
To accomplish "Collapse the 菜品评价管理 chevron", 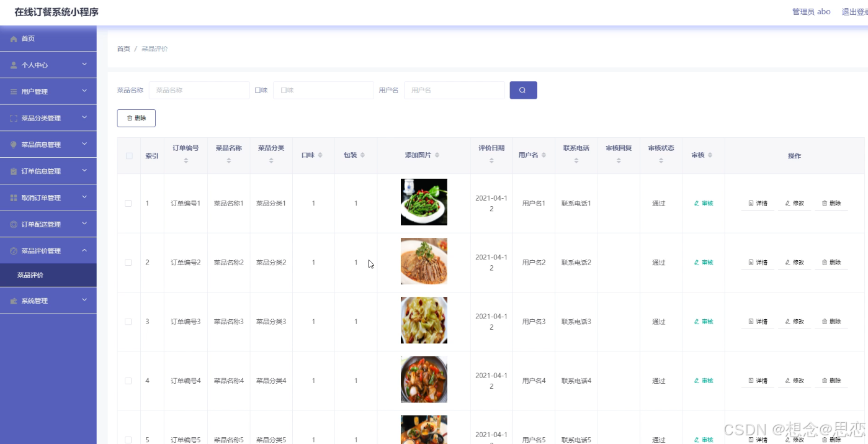I will (84, 251).
